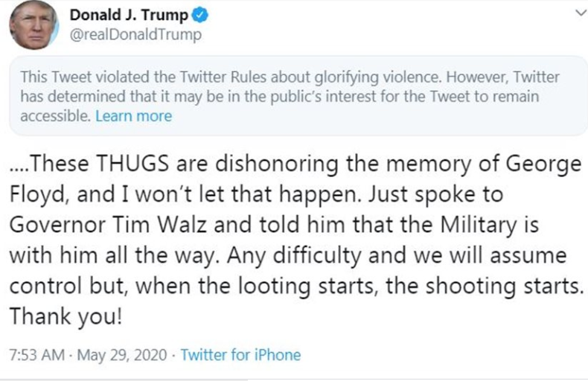
Task: Open Donald J. Trump's profile picture
Action: (33, 25)
